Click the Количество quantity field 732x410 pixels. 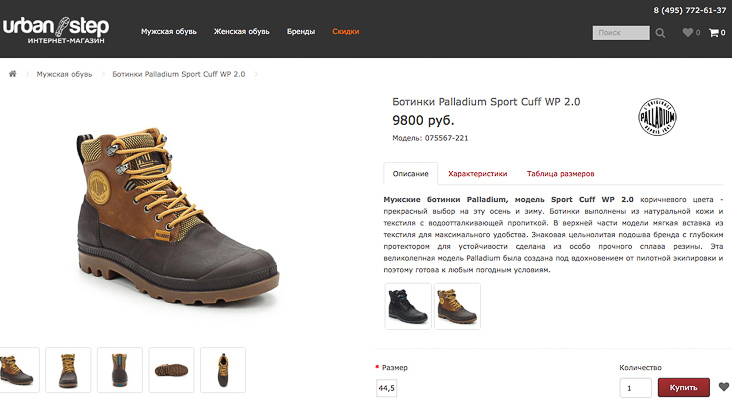pyautogui.click(x=635, y=388)
